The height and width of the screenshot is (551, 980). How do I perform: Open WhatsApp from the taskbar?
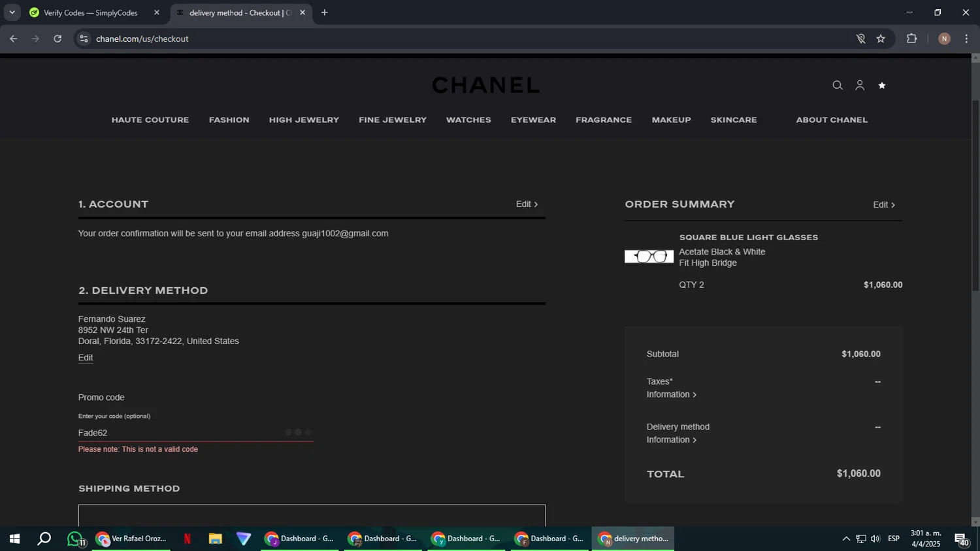point(76,539)
